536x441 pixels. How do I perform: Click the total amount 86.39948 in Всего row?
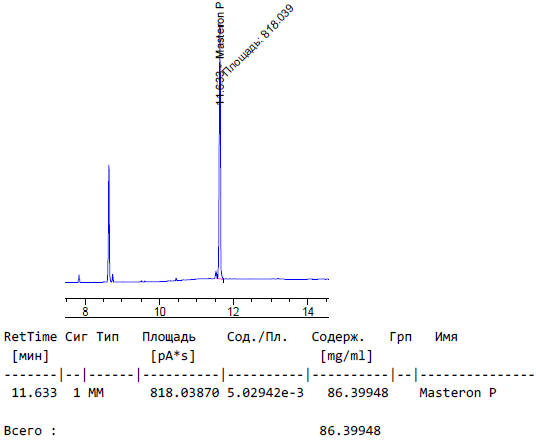(350, 430)
